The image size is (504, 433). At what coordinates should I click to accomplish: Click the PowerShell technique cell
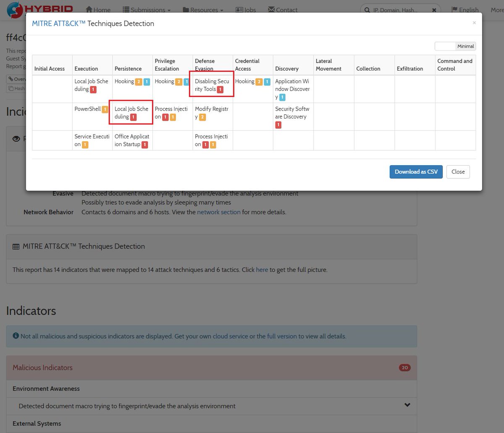pos(87,108)
